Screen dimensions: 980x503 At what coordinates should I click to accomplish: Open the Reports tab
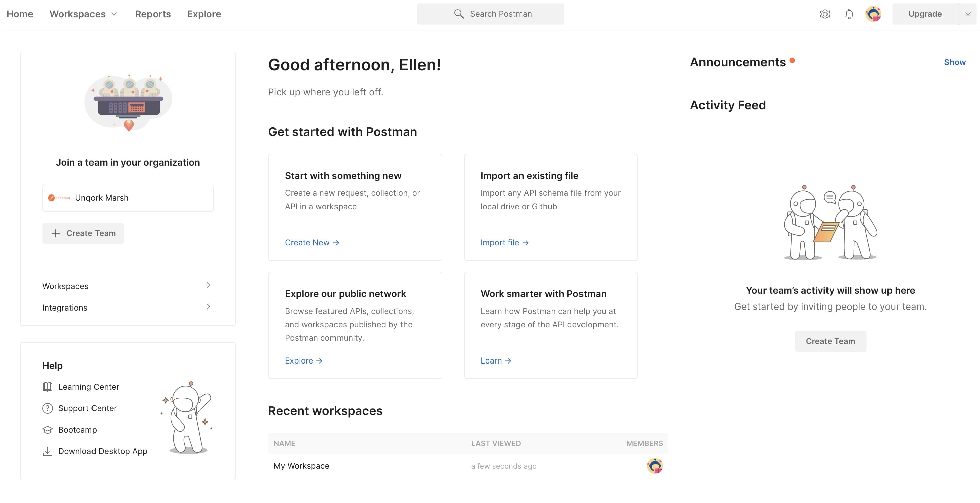click(x=153, y=14)
